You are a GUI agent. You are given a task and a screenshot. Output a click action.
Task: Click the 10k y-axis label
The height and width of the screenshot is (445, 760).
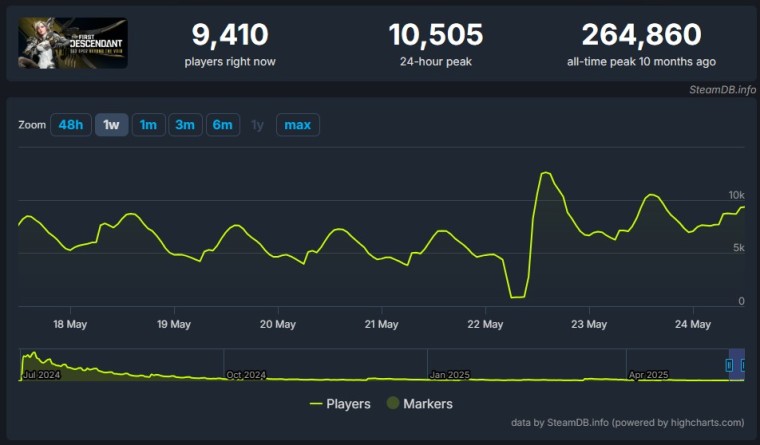(736, 195)
